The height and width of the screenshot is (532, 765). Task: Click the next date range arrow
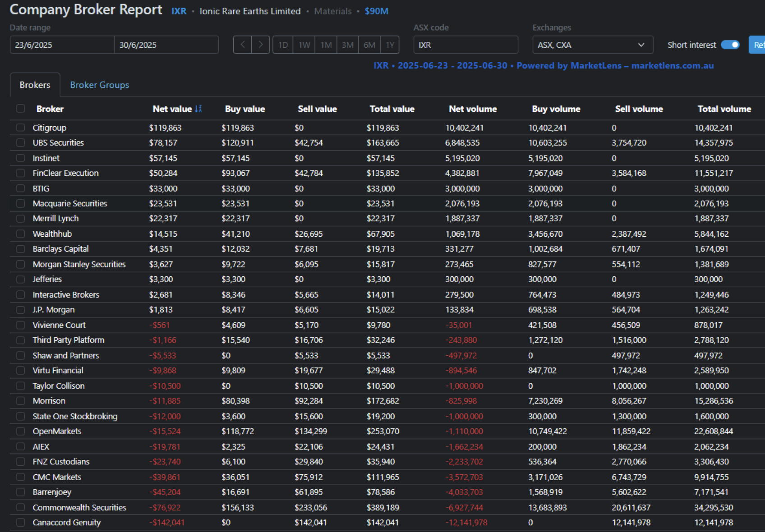pos(260,45)
